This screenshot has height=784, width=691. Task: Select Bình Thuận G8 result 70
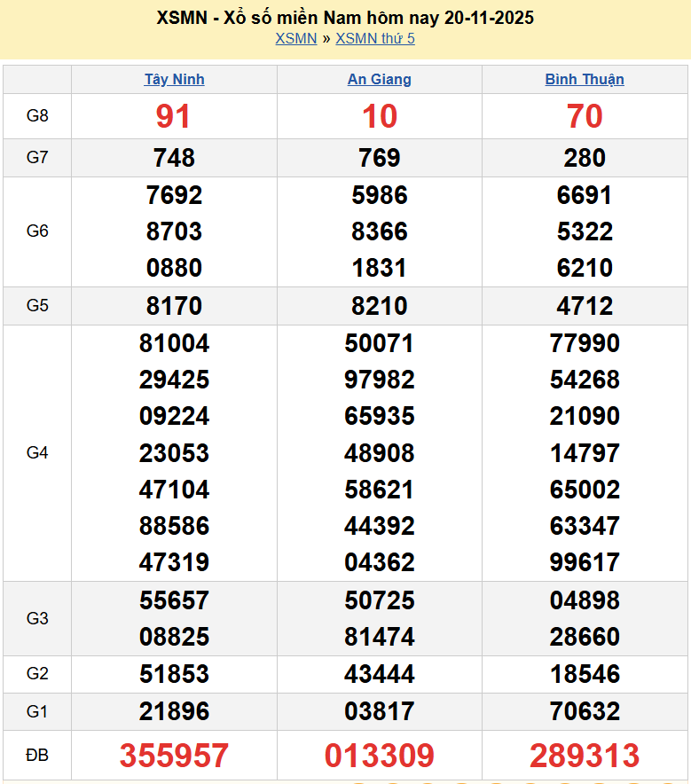[x=585, y=116]
